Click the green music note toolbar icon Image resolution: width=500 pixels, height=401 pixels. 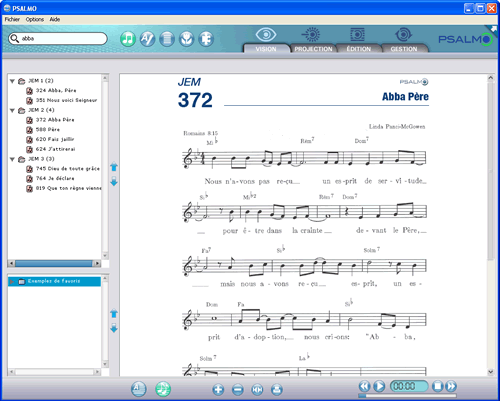click(128, 39)
